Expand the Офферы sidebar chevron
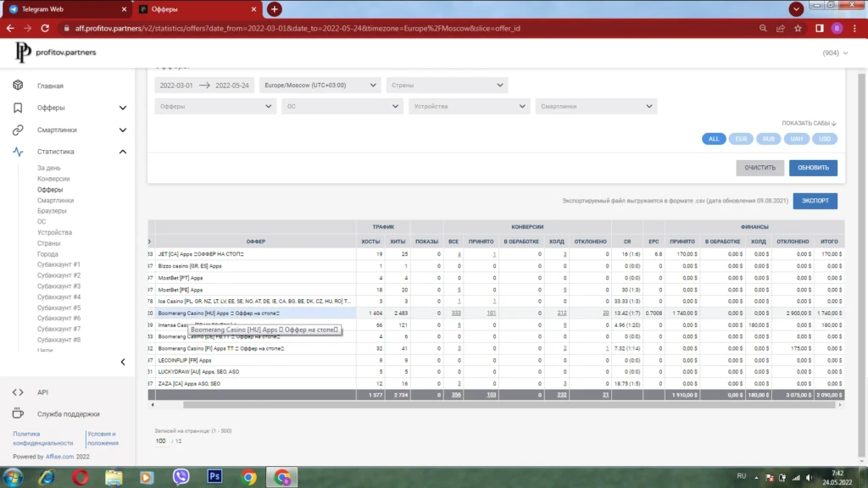 pos(123,108)
